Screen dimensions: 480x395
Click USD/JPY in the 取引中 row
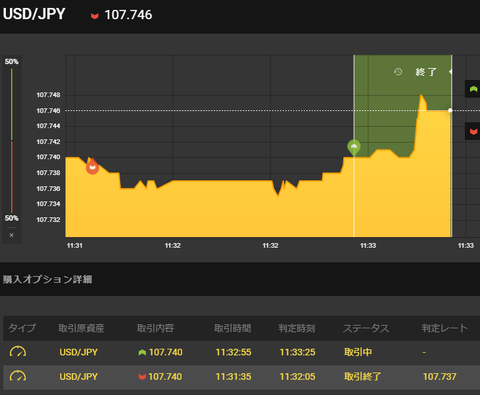(79, 352)
